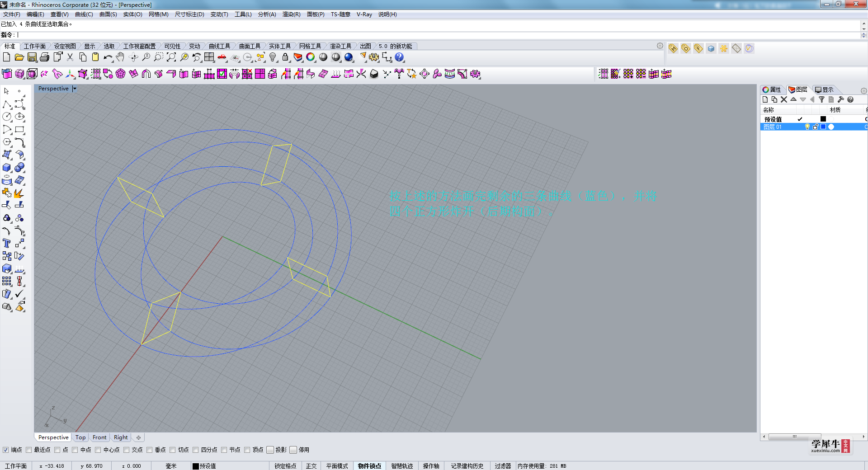Save the model with the floppy disk icon

[x=32, y=57]
